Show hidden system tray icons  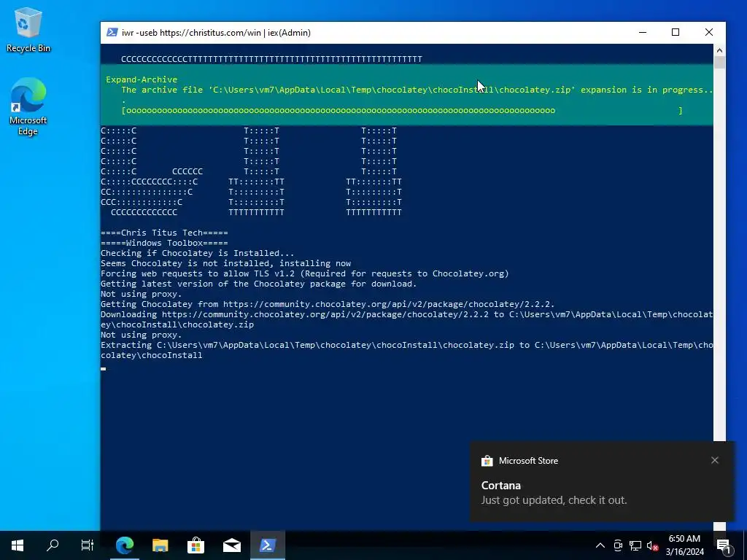(600, 545)
